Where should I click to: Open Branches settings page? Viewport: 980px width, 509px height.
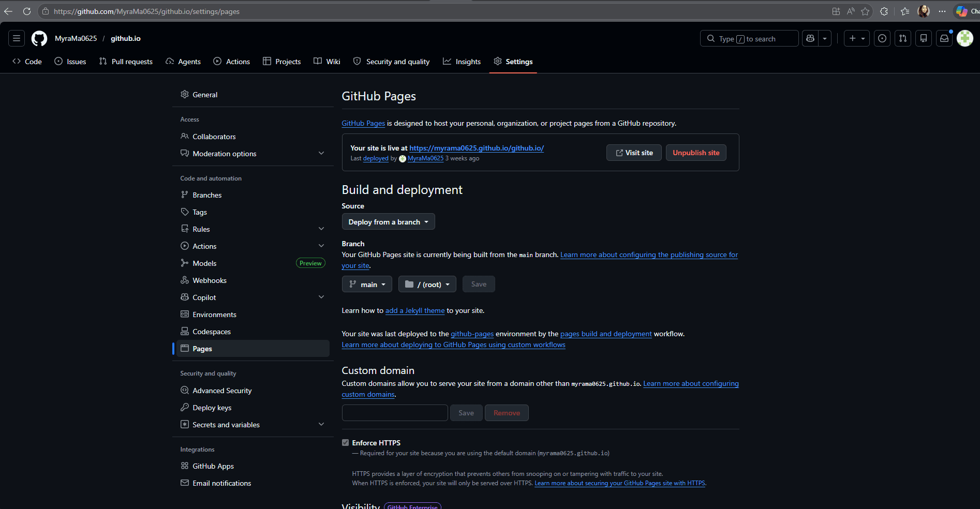tap(253, 195)
